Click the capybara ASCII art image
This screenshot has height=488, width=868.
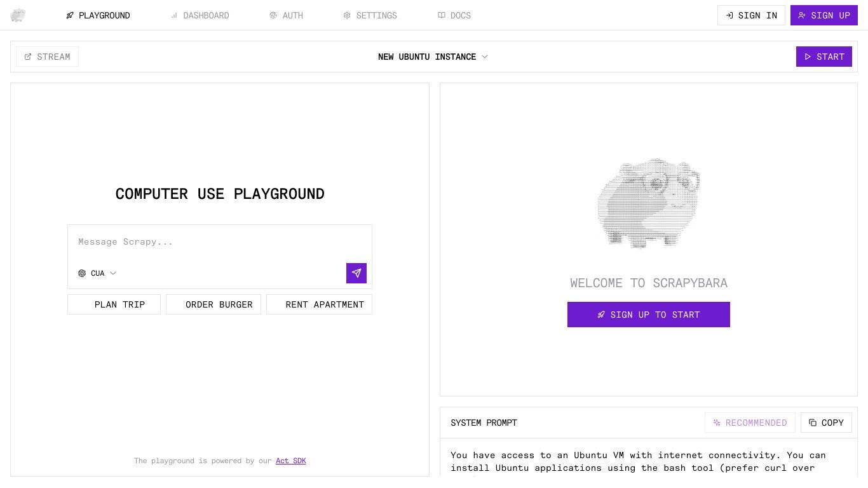[x=648, y=203]
